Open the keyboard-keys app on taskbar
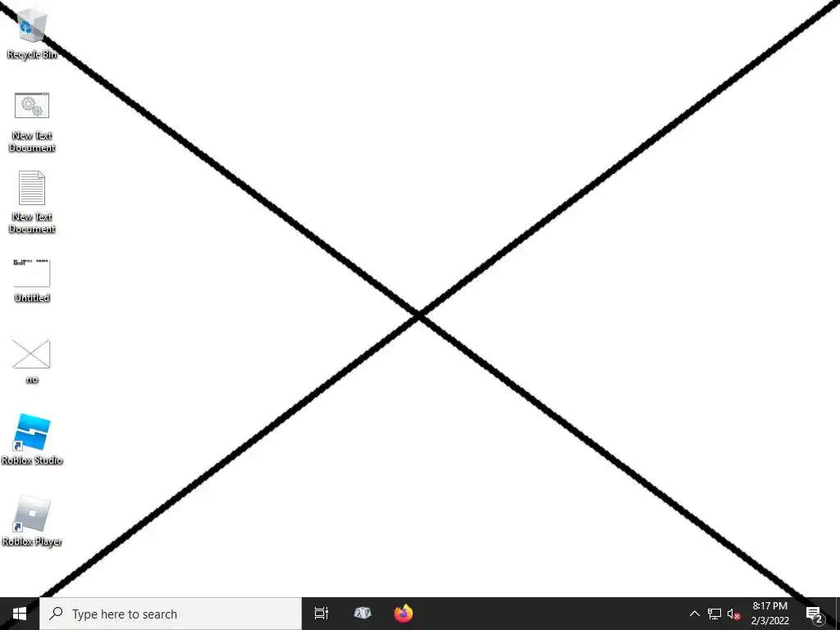Screen dimensions: 840x630 coord(363,614)
